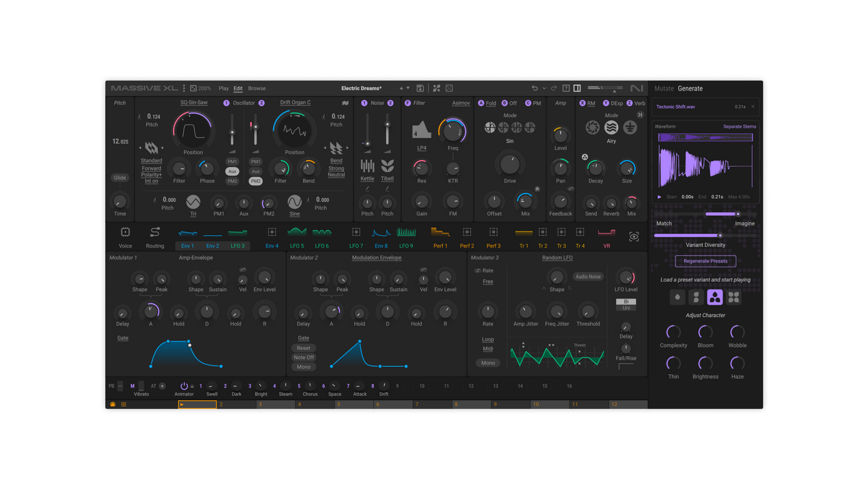The height and width of the screenshot is (489, 868).
Task: Select the Airy reverb mode icon
Action: tap(611, 127)
